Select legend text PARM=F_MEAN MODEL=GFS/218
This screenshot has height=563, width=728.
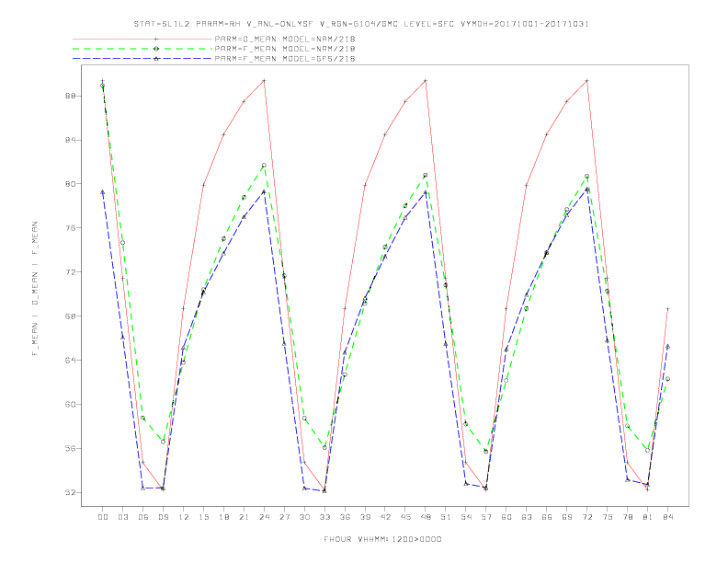tap(285, 59)
